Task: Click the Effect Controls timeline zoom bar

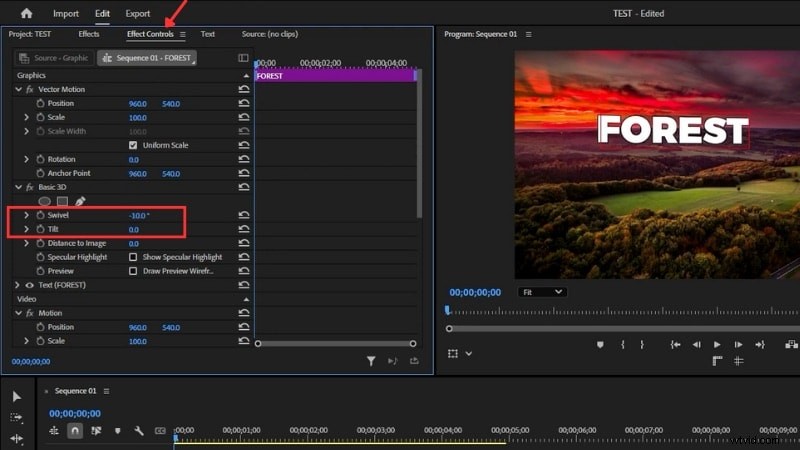Action: (335, 344)
